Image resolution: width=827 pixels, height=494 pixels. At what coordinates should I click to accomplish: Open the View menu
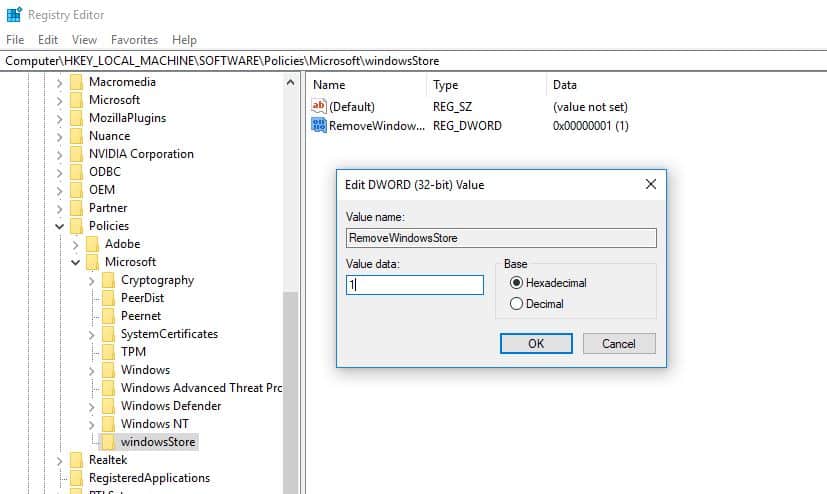84,40
